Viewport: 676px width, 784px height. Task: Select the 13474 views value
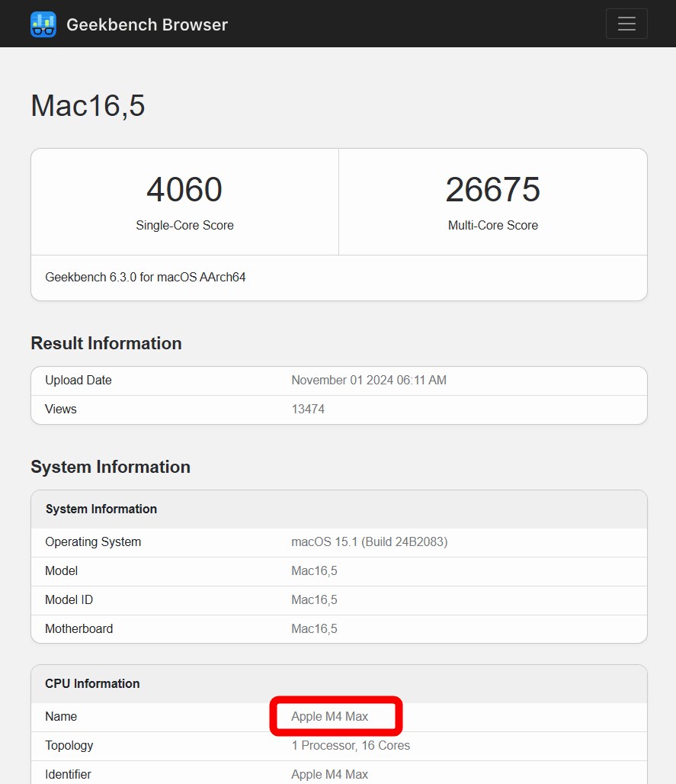coord(308,409)
